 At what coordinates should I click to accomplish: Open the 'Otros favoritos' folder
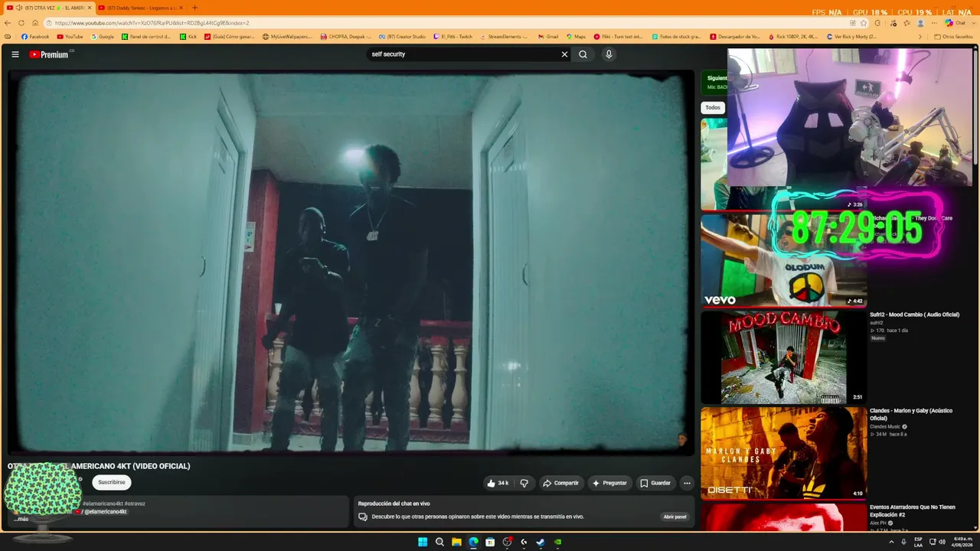954,37
